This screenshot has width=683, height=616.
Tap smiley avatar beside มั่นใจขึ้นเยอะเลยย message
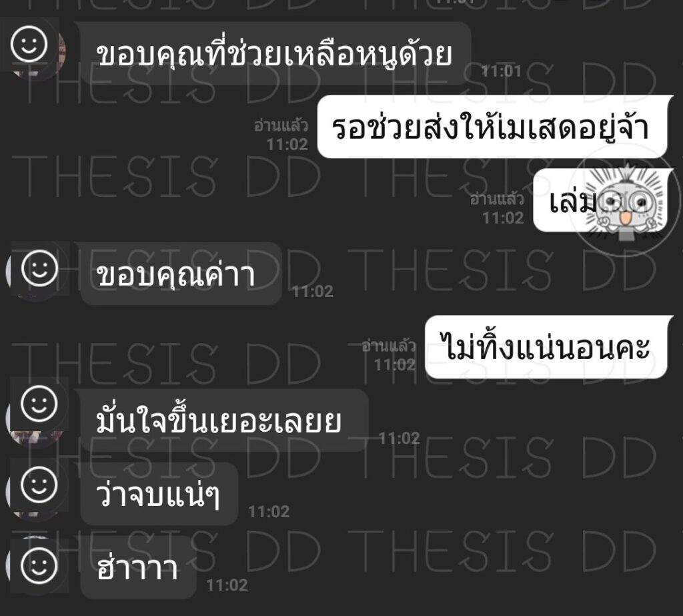point(39,404)
